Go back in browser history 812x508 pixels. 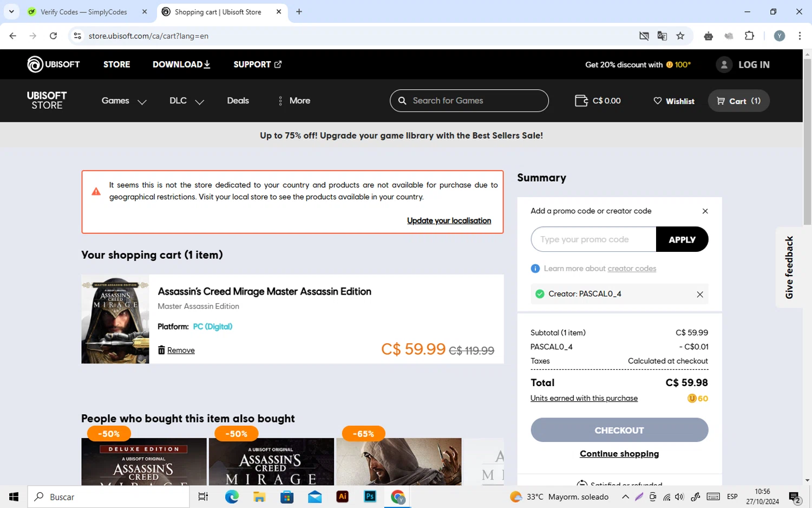coord(13,36)
